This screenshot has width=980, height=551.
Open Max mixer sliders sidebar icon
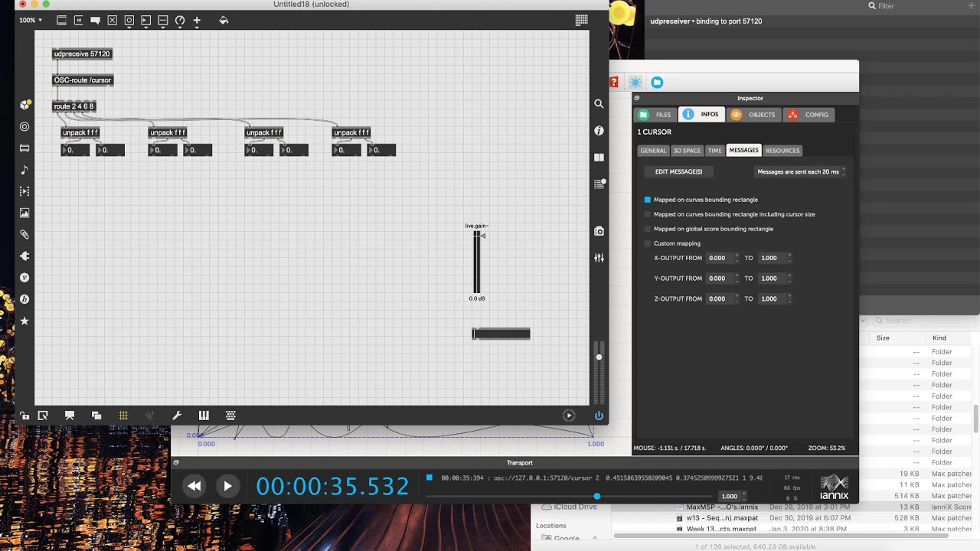tap(599, 258)
